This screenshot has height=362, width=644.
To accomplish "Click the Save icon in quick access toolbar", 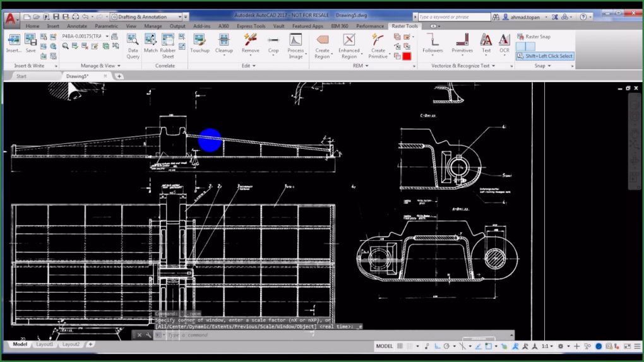I will 56,17.
